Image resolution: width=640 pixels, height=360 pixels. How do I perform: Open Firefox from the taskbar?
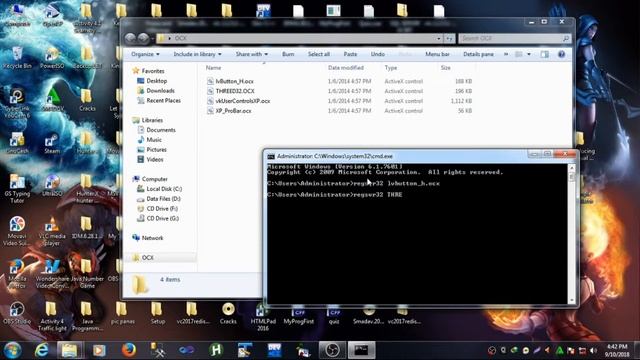pos(129,350)
